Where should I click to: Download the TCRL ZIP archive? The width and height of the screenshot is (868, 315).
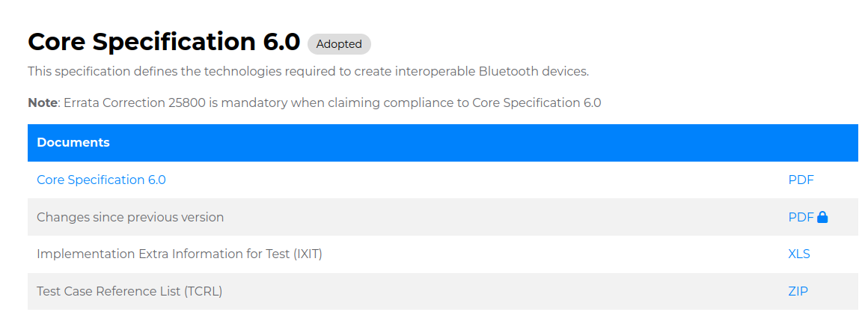pos(798,292)
